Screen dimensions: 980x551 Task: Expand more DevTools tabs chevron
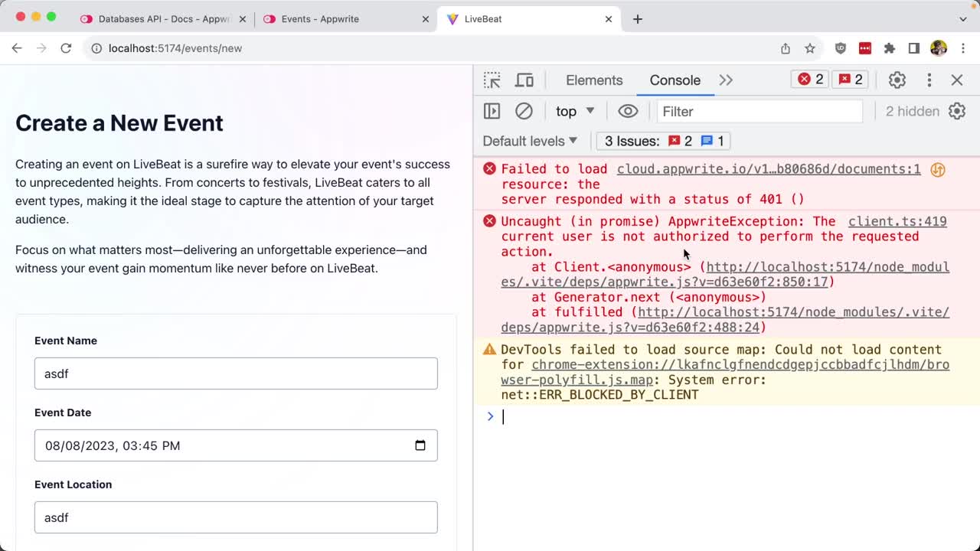[726, 80]
